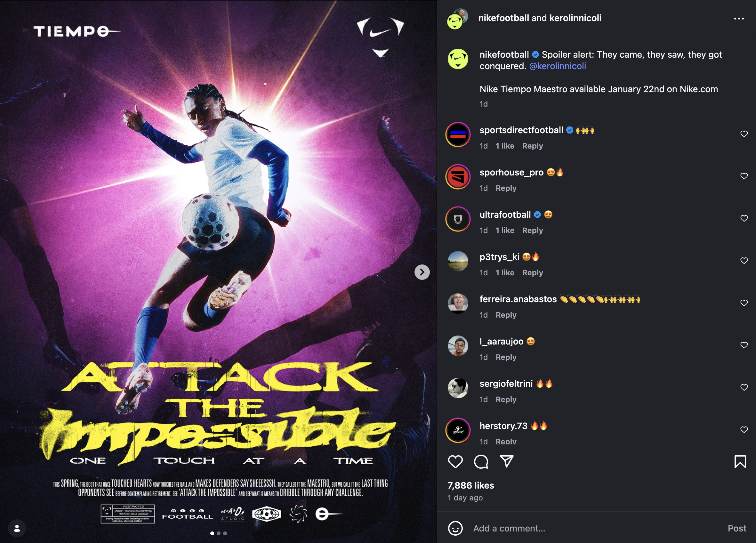Select the second carousel dot indicator
This screenshot has width=756, height=543.
click(219, 533)
